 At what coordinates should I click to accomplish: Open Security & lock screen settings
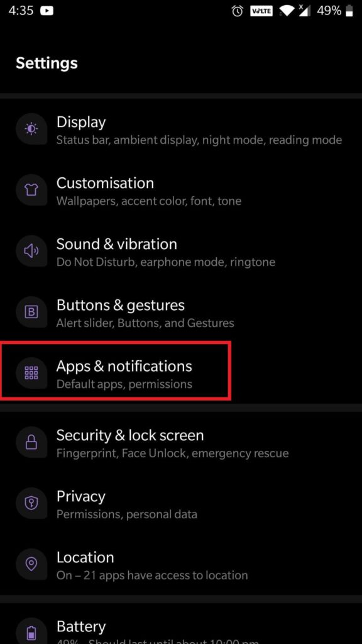(x=181, y=443)
